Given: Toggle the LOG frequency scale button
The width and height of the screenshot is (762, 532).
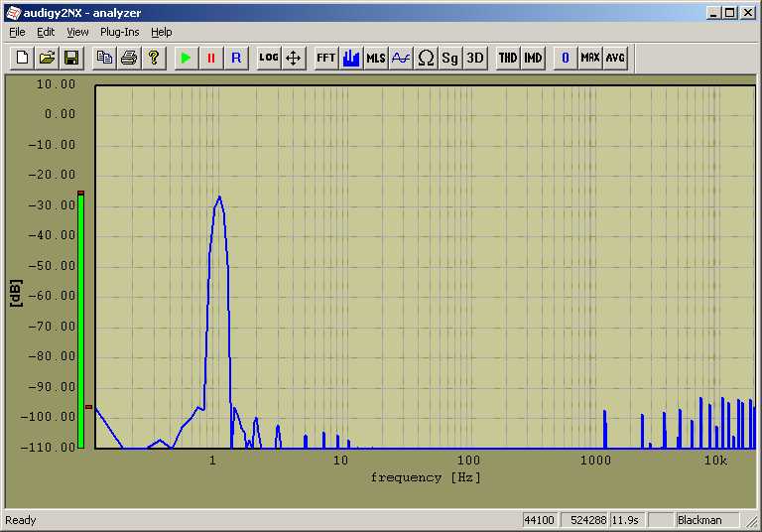Looking at the screenshot, I should (269, 58).
